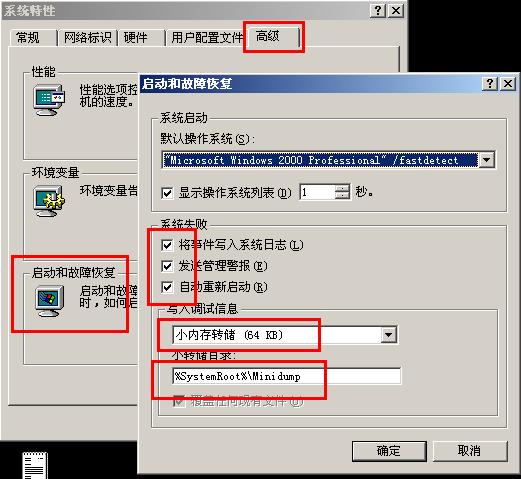Image resolution: width=521 pixels, height=479 pixels.
Task: Click the Startup and Recovery (启动和故障恢复) monitor icon
Action: (x=49, y=301)
